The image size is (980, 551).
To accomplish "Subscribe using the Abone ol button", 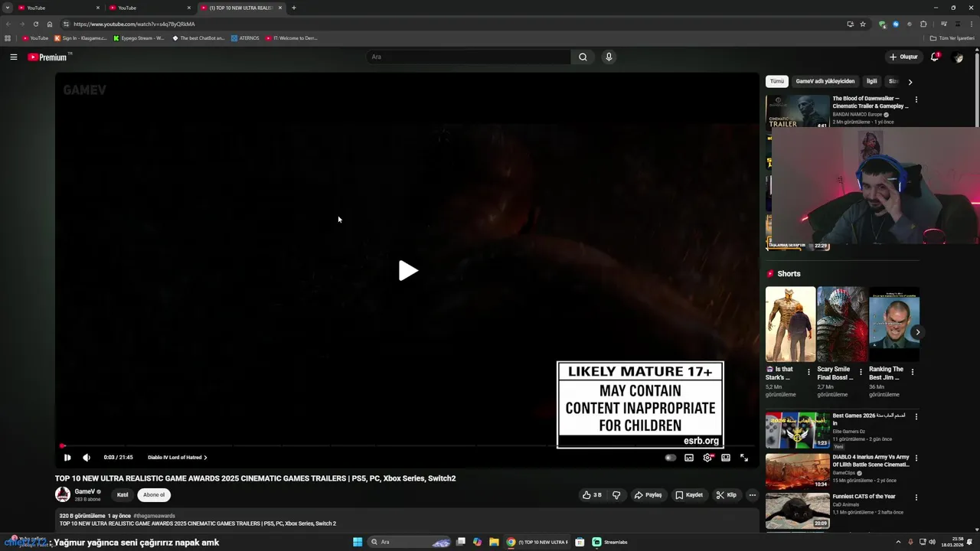I will point(154,495).
